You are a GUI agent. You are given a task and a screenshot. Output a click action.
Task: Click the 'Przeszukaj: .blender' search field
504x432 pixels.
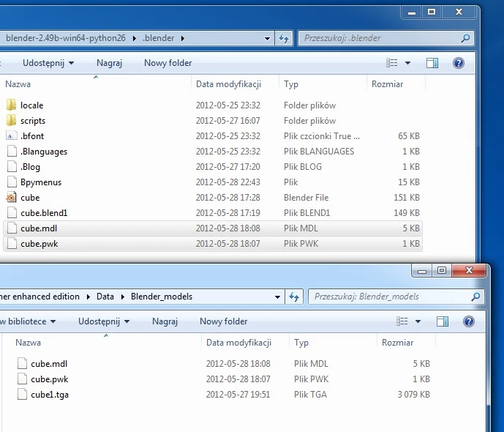click(x=385, y=38)
